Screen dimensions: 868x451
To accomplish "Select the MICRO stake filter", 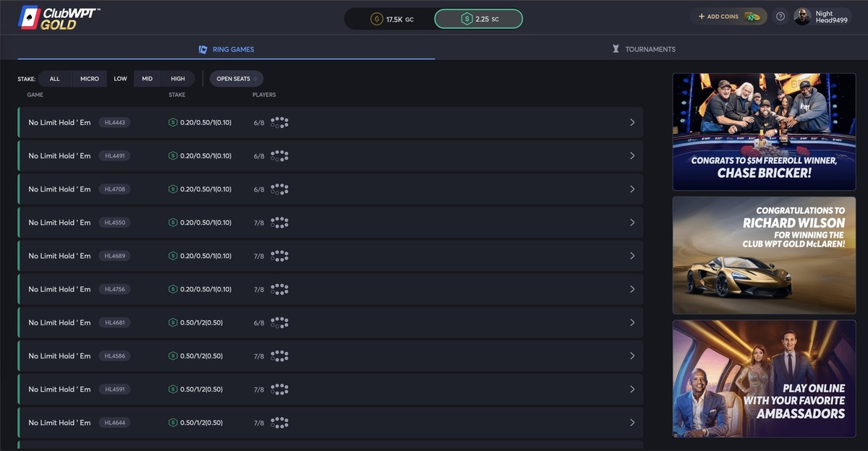I will click(x=90, y=79).
